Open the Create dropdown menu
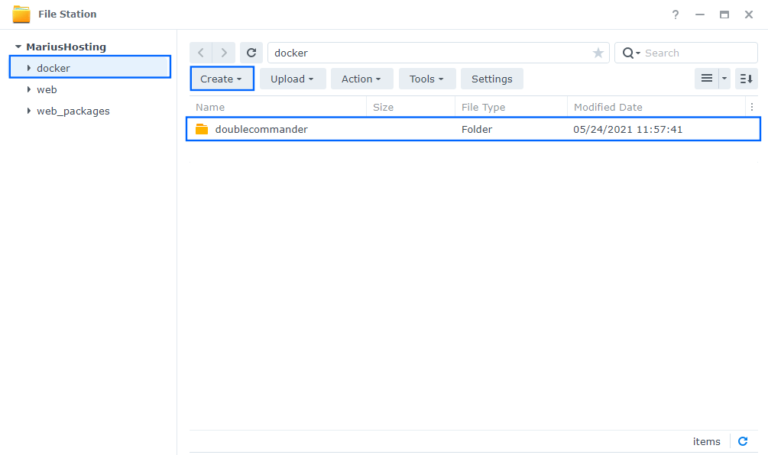 [221, 79]
